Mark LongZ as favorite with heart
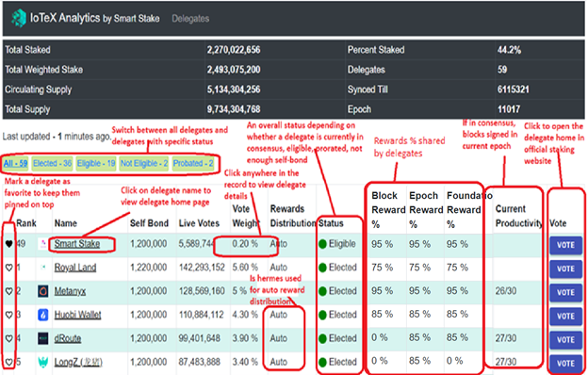The width and height of the screenshot is (588, 375). click(x=8, y=362)
